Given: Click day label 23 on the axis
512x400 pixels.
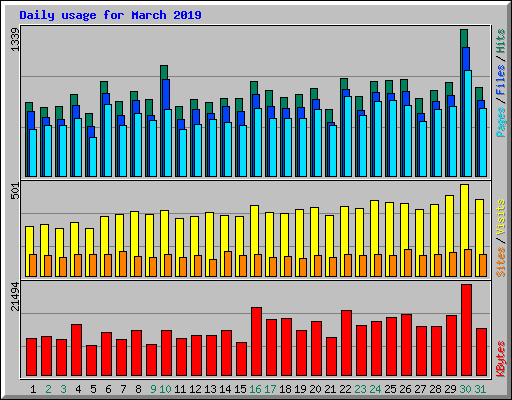Looking at the screenshot, I should [360, 389].
